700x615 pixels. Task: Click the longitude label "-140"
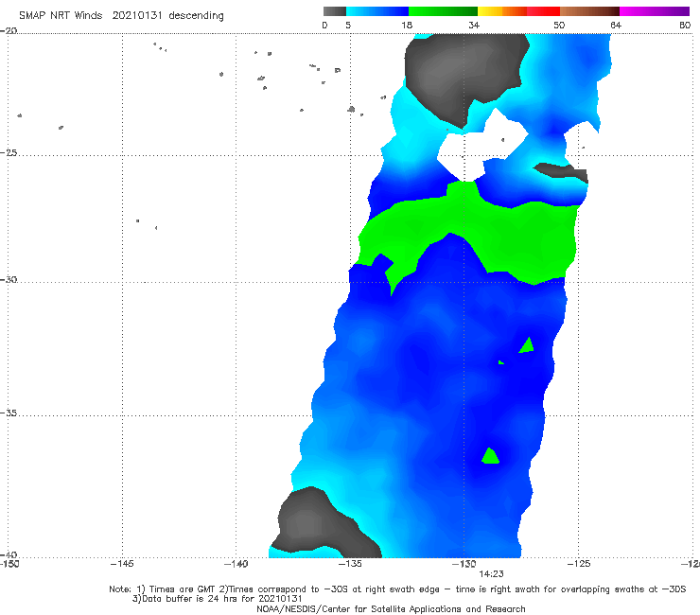tap(236, 564)
